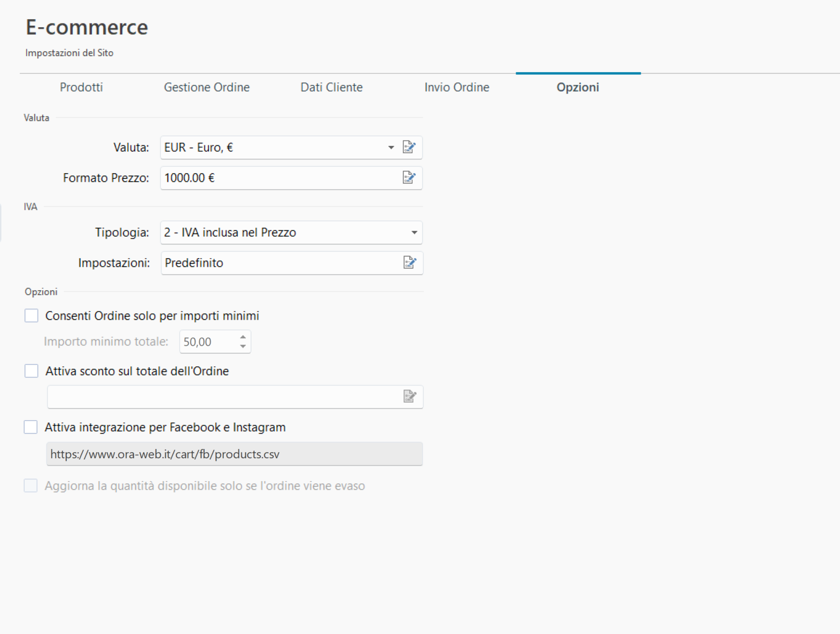The height and width of the screenshot is (634, 840).
Task: Click the Formato Prezzo text field
Action: click(x=278, y=178)
